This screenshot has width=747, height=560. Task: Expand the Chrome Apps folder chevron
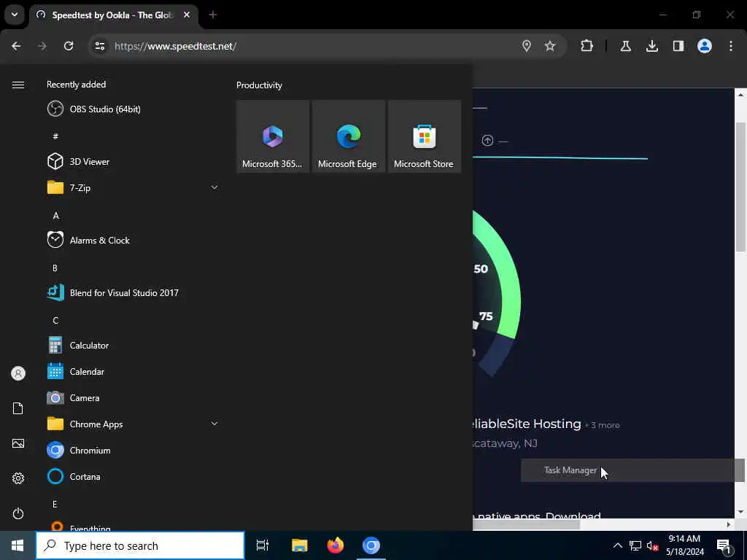[214, 424]
